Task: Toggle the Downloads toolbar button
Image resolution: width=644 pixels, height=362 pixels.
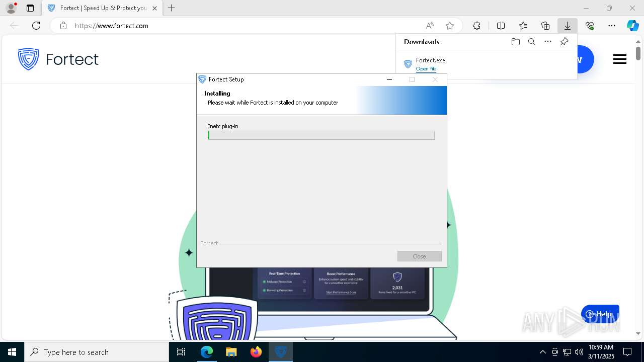Action: [x=568, y=26]
